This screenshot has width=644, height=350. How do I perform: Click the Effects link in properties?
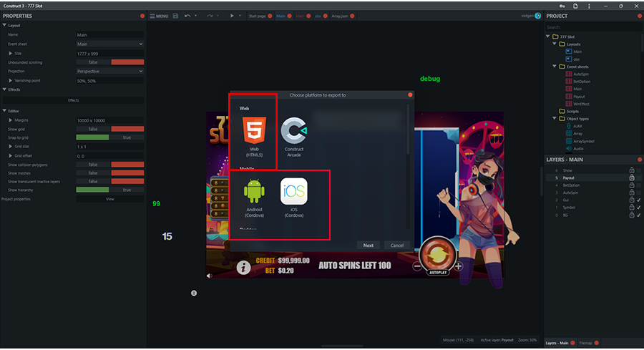pos(74,100)
